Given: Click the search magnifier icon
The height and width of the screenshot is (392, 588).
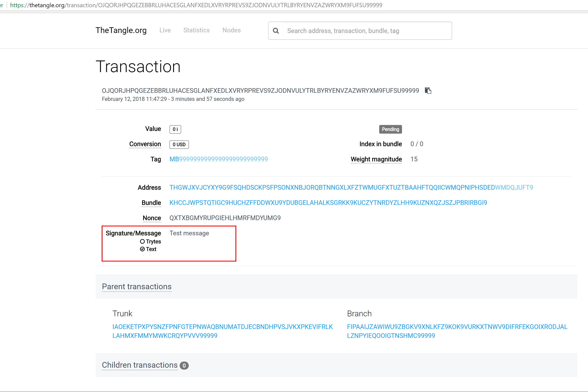Looking at the screenshot, I should (x=276, y=31).
